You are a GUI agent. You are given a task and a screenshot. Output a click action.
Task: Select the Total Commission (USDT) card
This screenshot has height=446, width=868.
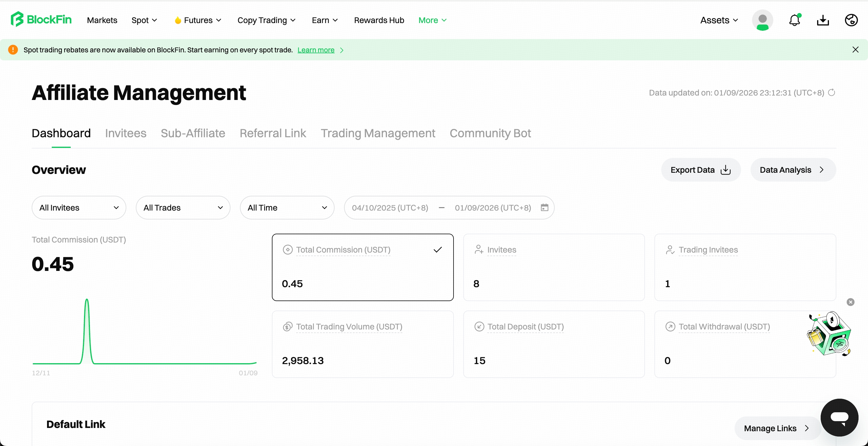point(363,267)
